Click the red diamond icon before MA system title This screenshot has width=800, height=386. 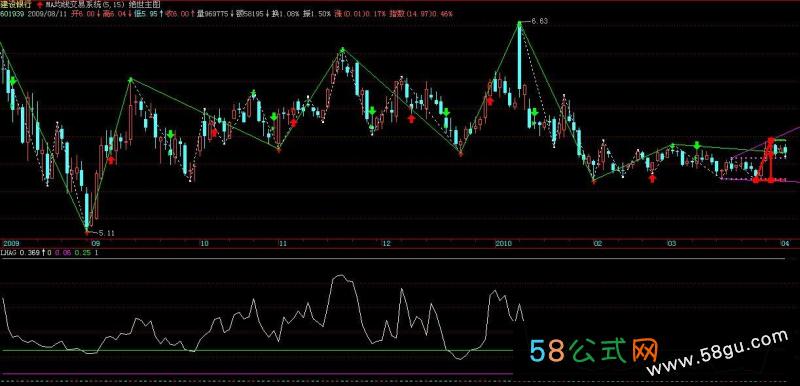40,4
